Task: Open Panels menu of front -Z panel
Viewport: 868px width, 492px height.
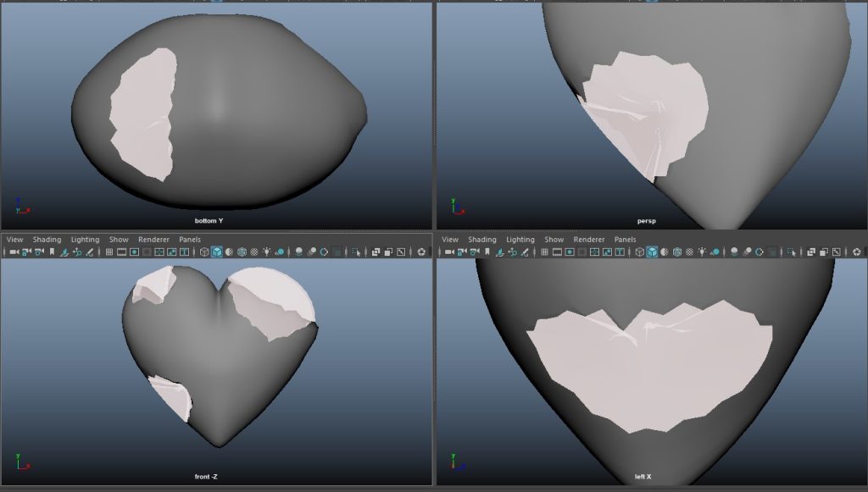Action: [189, 240]
